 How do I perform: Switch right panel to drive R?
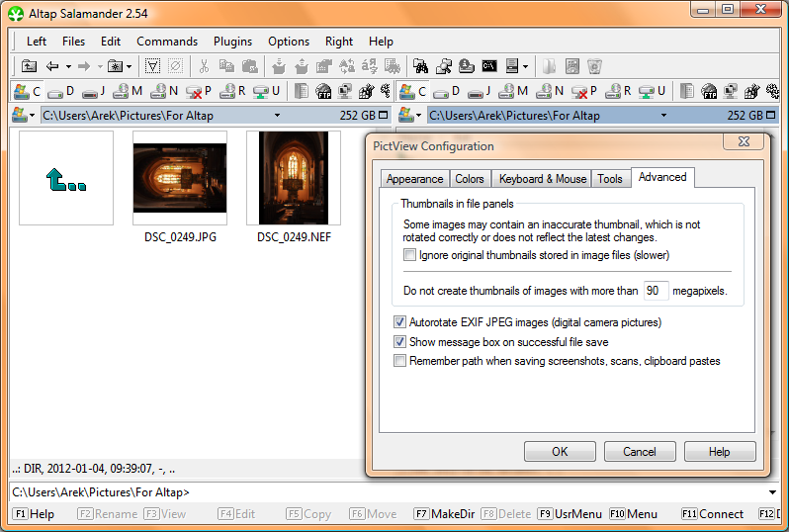pyautogui.click(x=618, y=91)
